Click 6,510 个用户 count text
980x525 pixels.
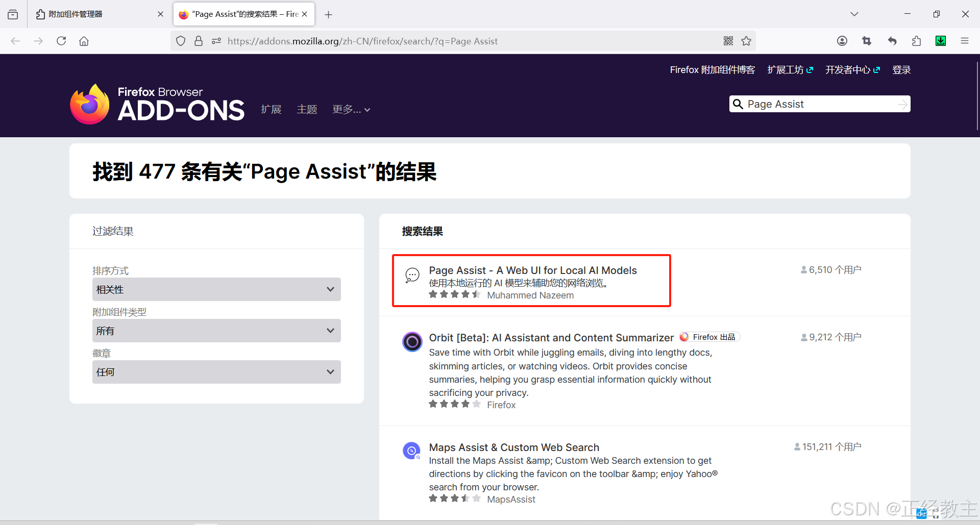[831, 270]
